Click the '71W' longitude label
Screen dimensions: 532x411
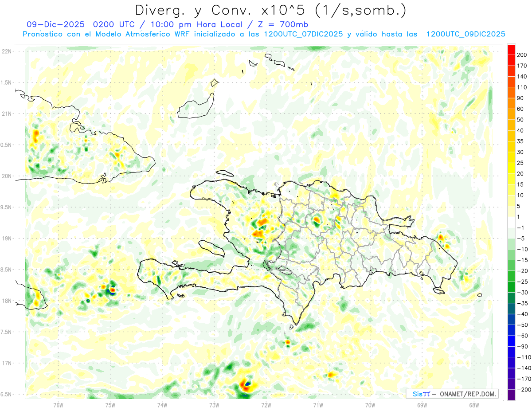[318, 405]
